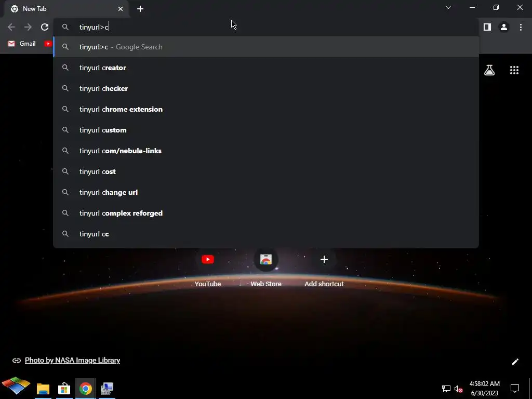Open the computer app icon on taskbar

pyautogui.click(x=107, y=389)
